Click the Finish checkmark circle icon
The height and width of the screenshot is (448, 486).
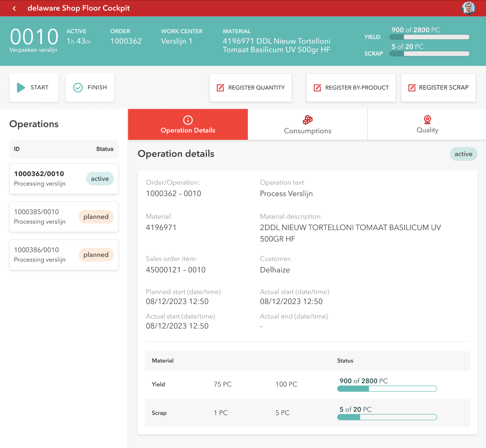point(78,88)
